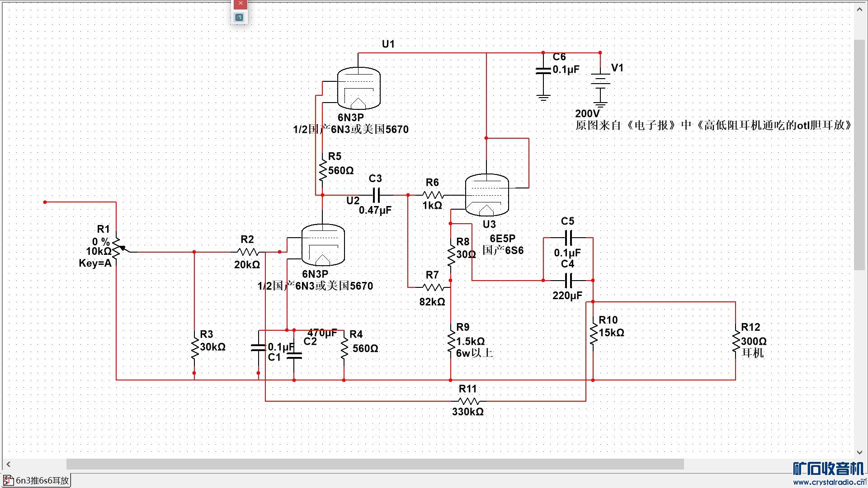Select the upper 6N3P tube symbol
The image size is (868, 488).
pos(359,89)
